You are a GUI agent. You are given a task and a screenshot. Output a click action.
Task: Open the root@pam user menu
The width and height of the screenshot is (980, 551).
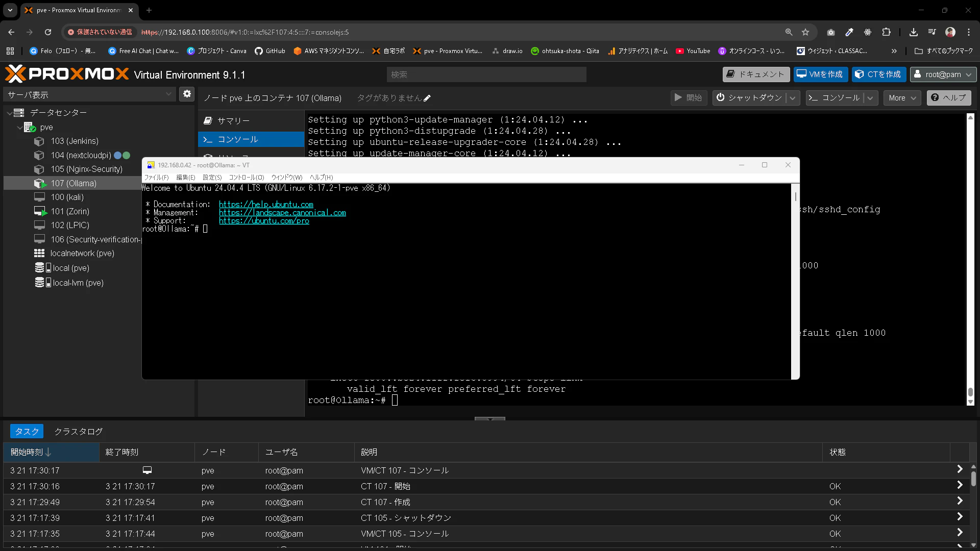[943, 74]
